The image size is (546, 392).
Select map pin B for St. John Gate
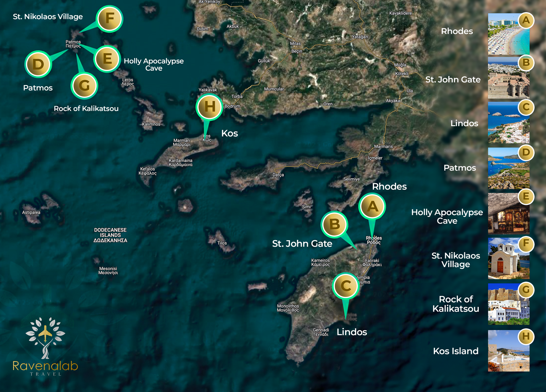tap(334, 224)
